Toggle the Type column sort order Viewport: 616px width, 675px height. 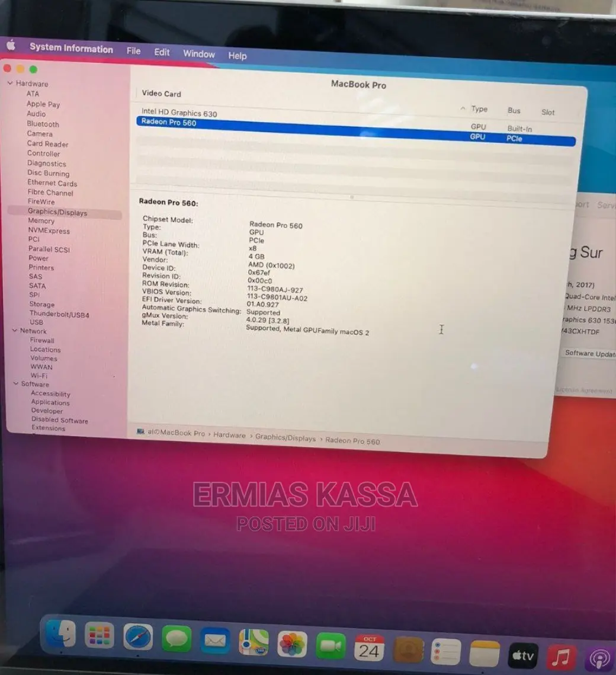click(479, 109)
